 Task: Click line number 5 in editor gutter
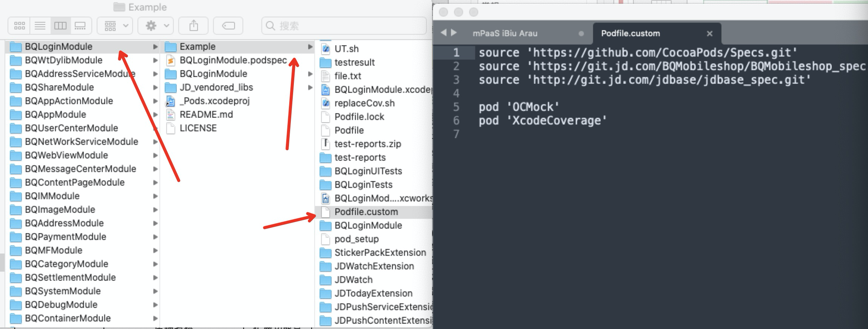coord(456,107)
